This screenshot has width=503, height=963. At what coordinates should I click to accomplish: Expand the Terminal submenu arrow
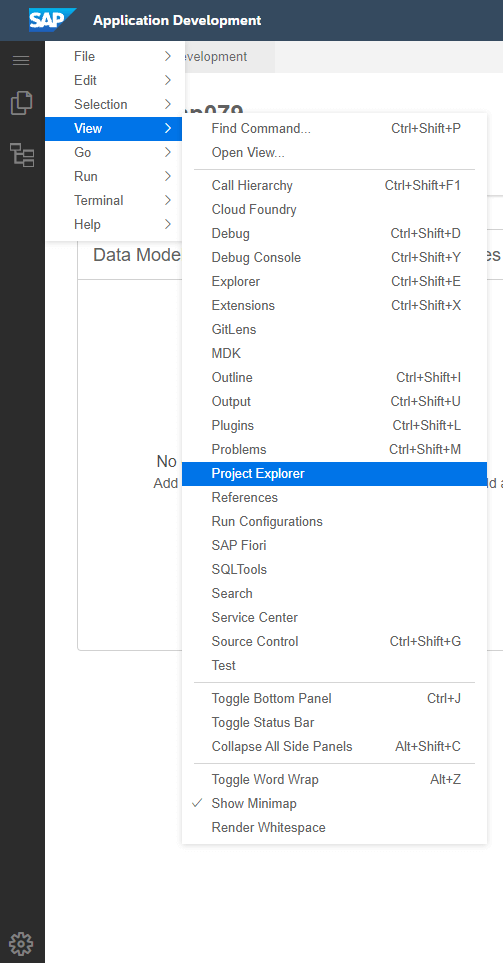[168, 200]
